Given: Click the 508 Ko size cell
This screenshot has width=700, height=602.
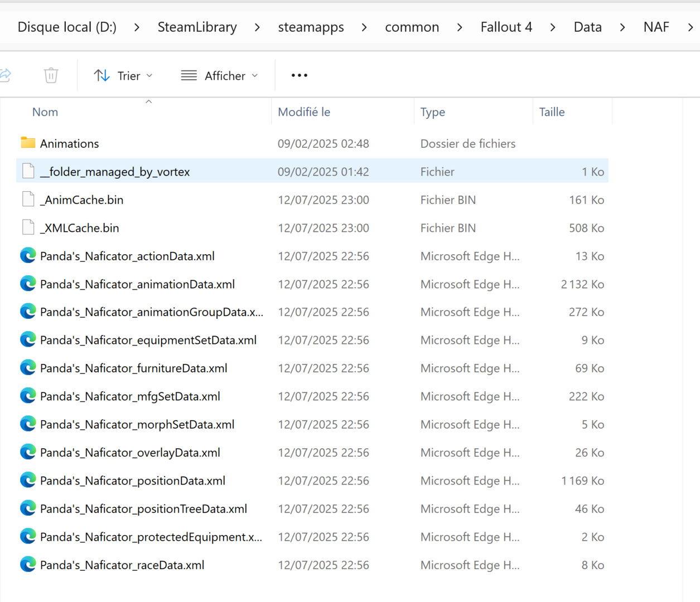Looking at the screenshot, I should [x=586, y=229].
